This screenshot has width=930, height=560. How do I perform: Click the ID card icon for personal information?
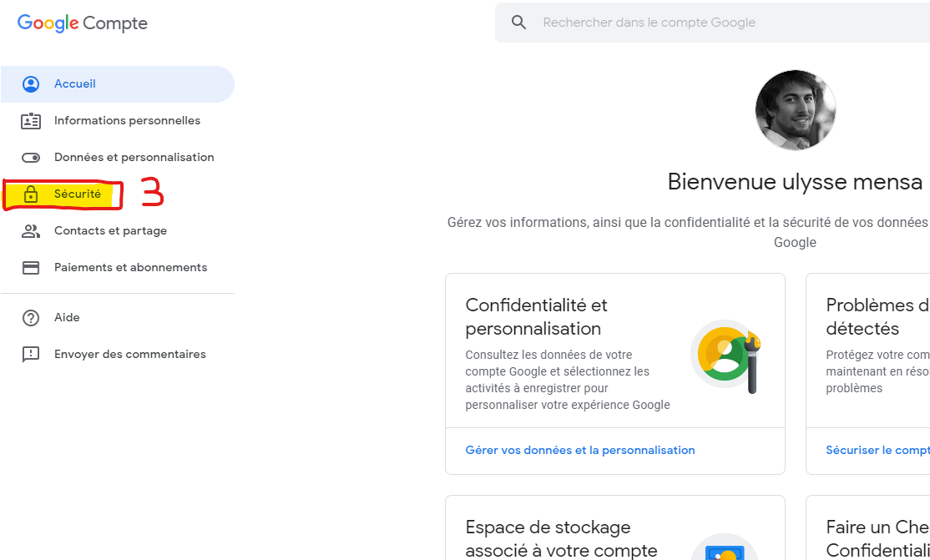(31, 121)
